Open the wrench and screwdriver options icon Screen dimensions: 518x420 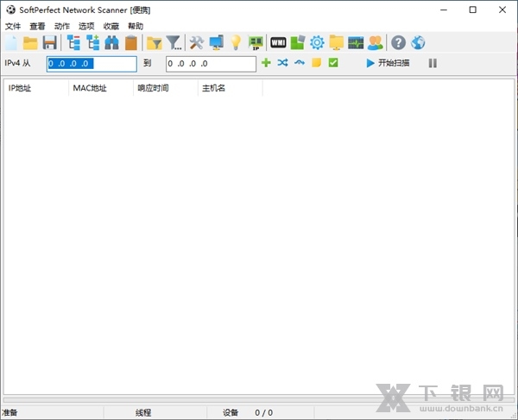coord(196,42)
